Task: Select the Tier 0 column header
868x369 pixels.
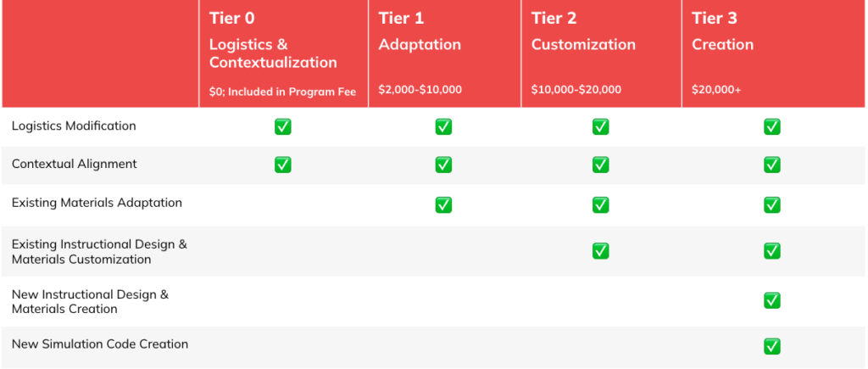Action: pos(283,53)
